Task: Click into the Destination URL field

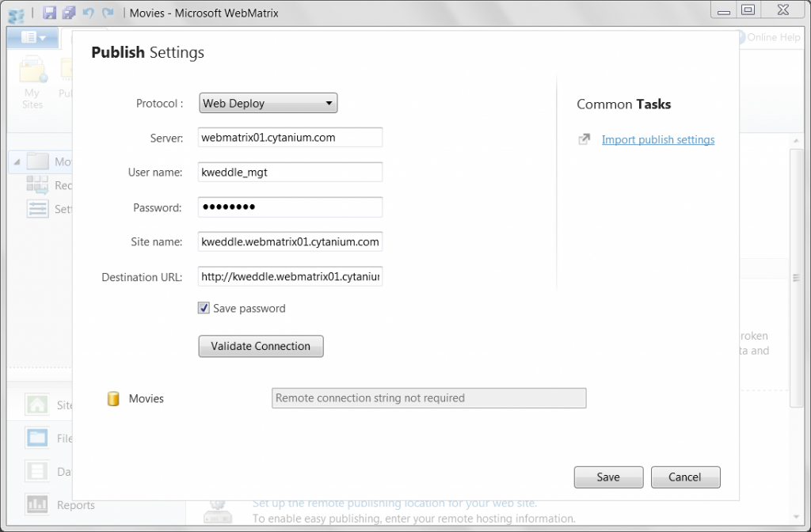Action: [x=290, y=276]
